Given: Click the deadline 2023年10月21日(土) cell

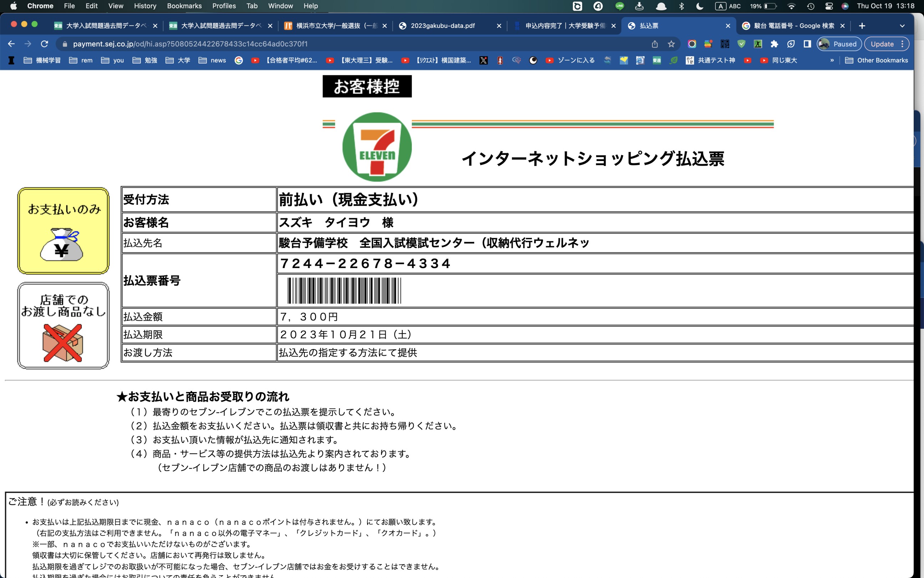Looking at the screenshot, I should (595, 335).
